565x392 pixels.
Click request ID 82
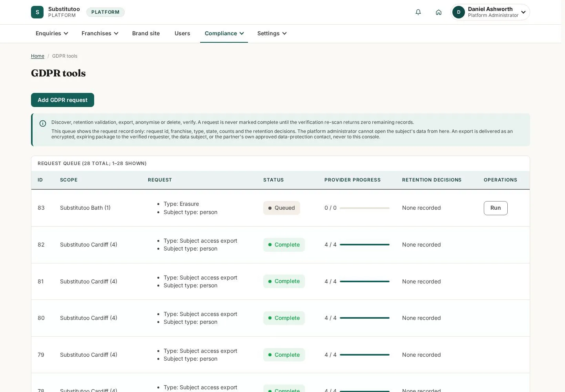(41, 245)
